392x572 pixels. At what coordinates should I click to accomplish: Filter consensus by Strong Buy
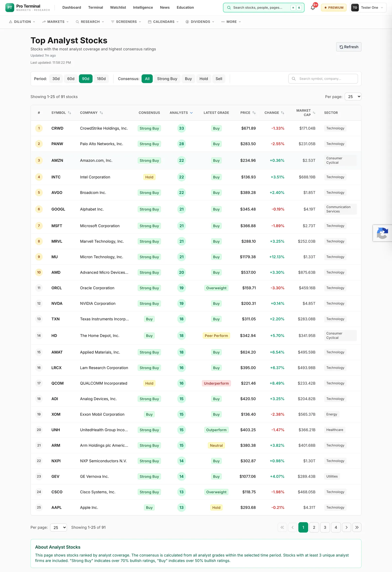pyautogui.click(x=167, y=79)
